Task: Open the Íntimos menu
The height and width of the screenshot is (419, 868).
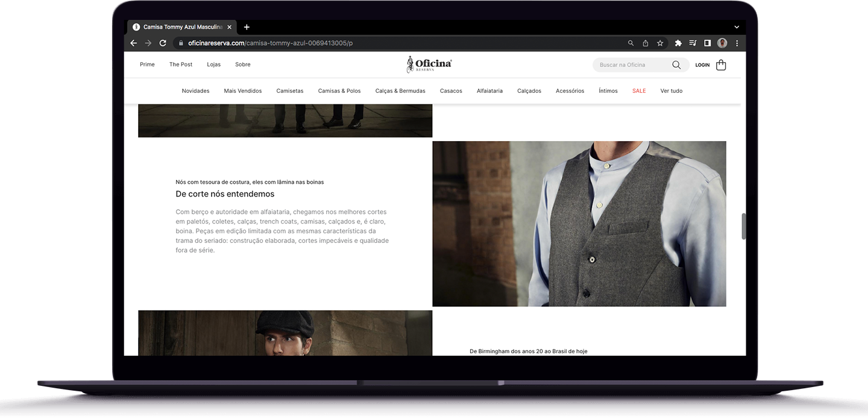Action: click(x=608, y=91)
